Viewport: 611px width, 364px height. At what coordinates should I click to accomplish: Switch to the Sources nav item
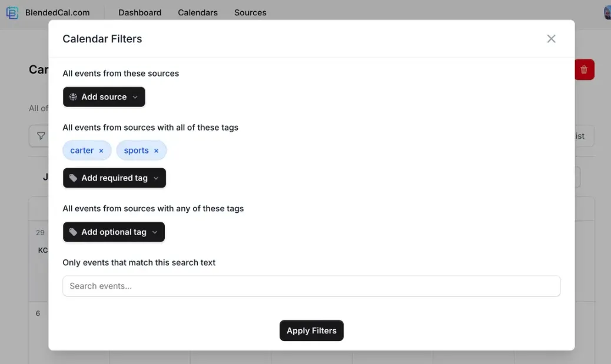coord(250,12)
